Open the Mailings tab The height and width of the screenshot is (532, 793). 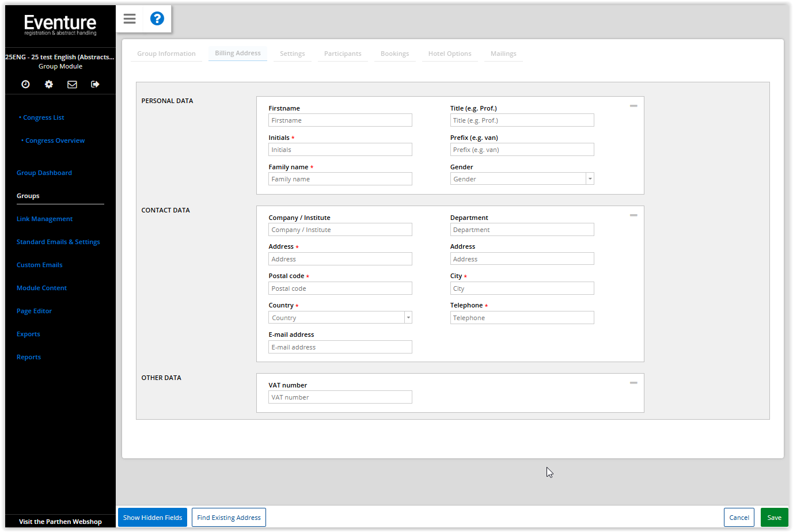click(x=503, y=54)
